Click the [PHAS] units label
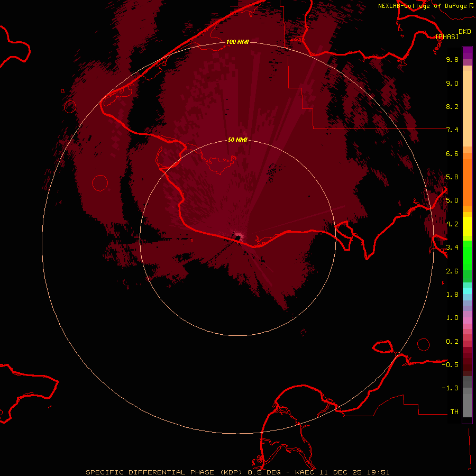Image resolution: width=476 pixels, height=476 pixels. tap(447, 36)
